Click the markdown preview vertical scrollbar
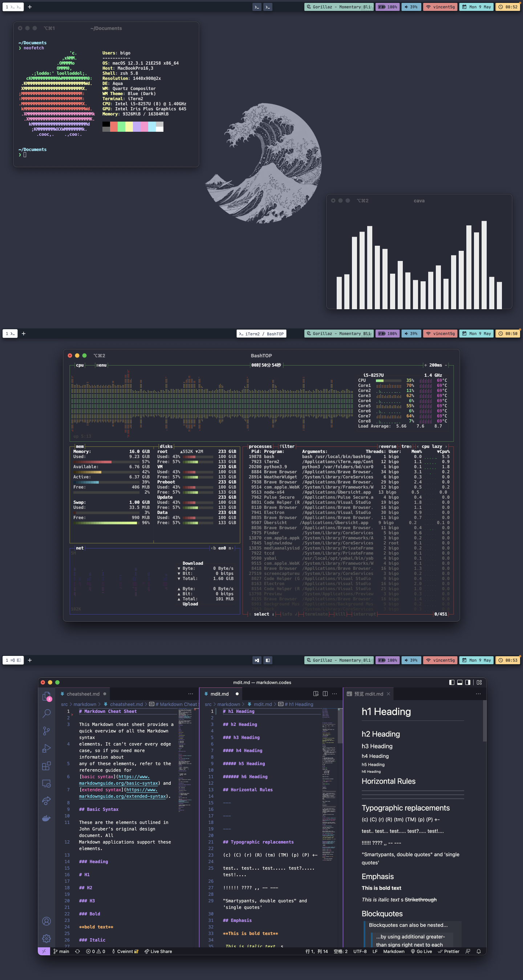The height and width of the screenshot is (980, 523). coord(484,720)
